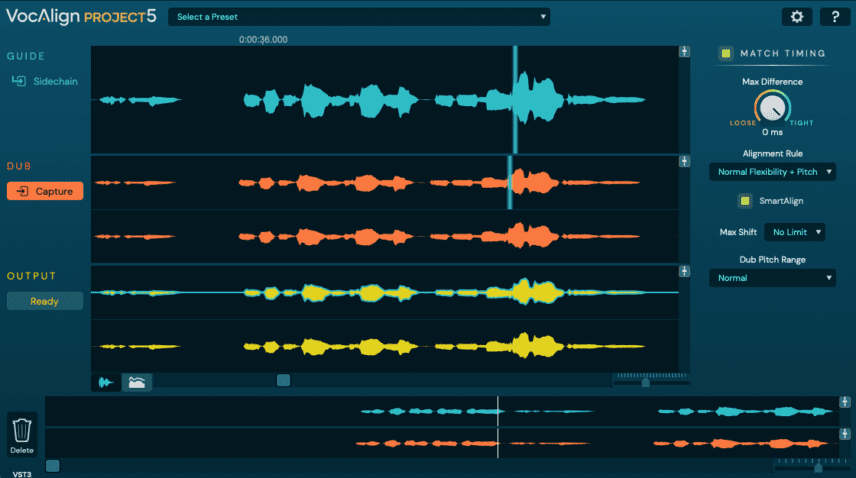This screenshot has width=856, height=478.
Task: Toggle the Match Timing checkbox
Action: 726,53
